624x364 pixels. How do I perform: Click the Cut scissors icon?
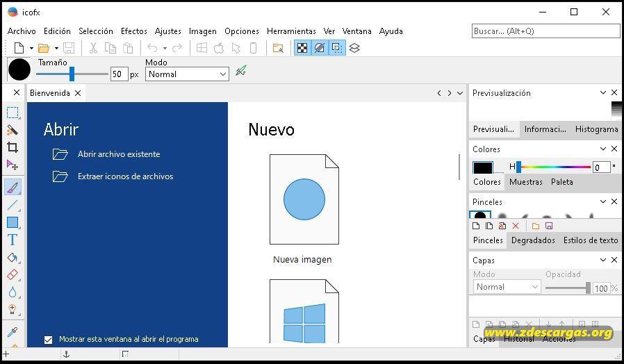point(93,48)
